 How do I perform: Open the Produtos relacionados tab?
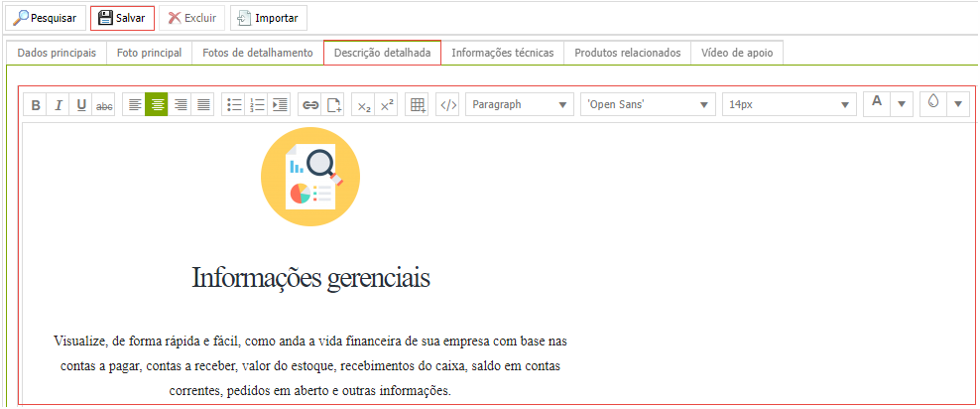(x=627, y=53)
